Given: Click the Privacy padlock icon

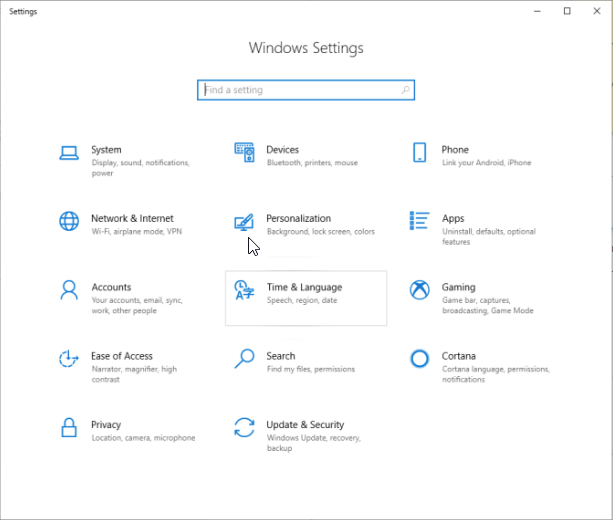Looking at the screenshot, I should (x=69, y=427).
